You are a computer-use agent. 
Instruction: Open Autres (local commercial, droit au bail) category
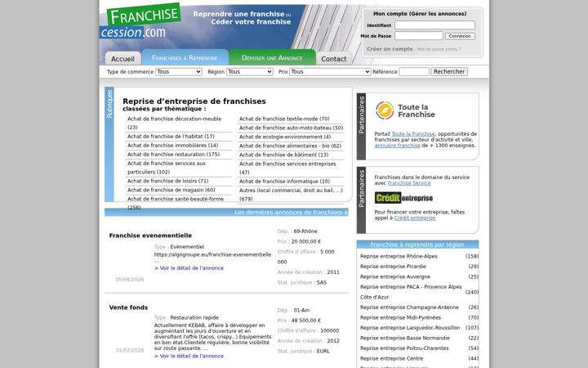tap(291, 195)
